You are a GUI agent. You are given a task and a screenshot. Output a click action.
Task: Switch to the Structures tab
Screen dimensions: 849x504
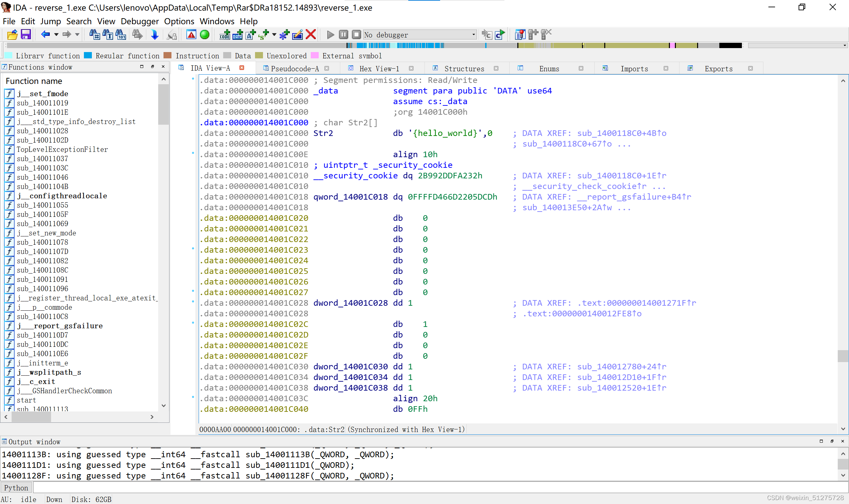(464, 69)
